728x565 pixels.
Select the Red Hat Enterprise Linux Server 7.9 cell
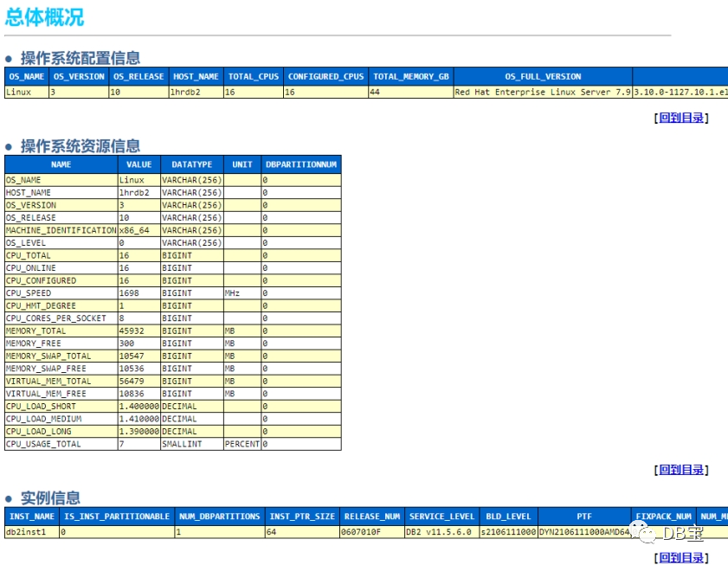click(543, 92)
